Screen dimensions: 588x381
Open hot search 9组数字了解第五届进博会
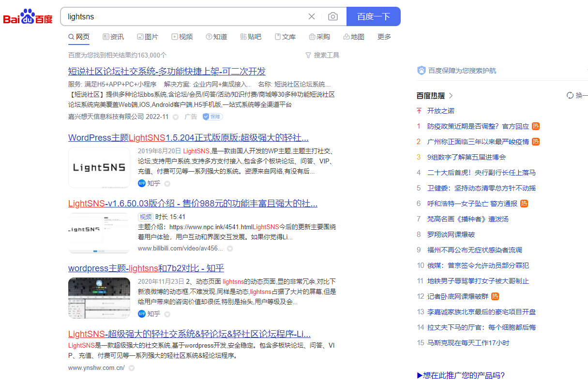467,157
